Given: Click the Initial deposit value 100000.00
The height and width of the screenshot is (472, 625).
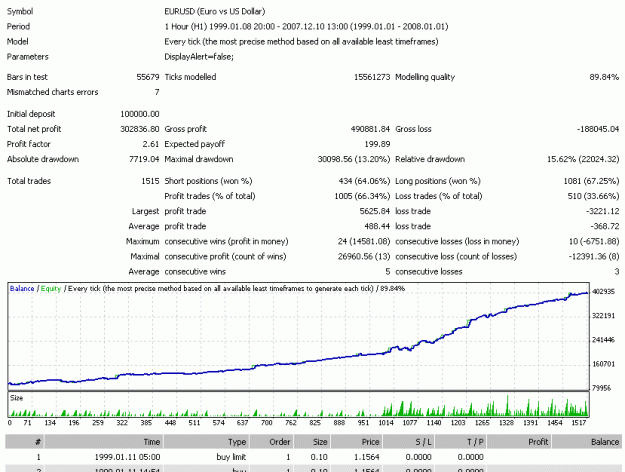Looking at the screenshot, I should 140,114.
